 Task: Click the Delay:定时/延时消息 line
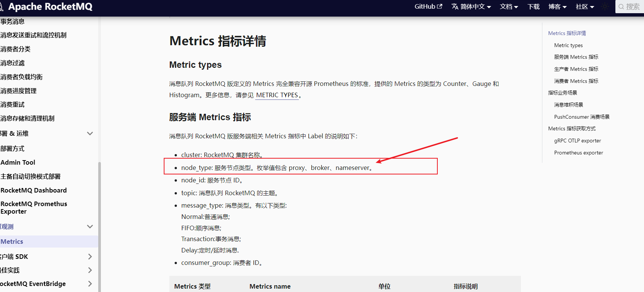click(210, 250)
